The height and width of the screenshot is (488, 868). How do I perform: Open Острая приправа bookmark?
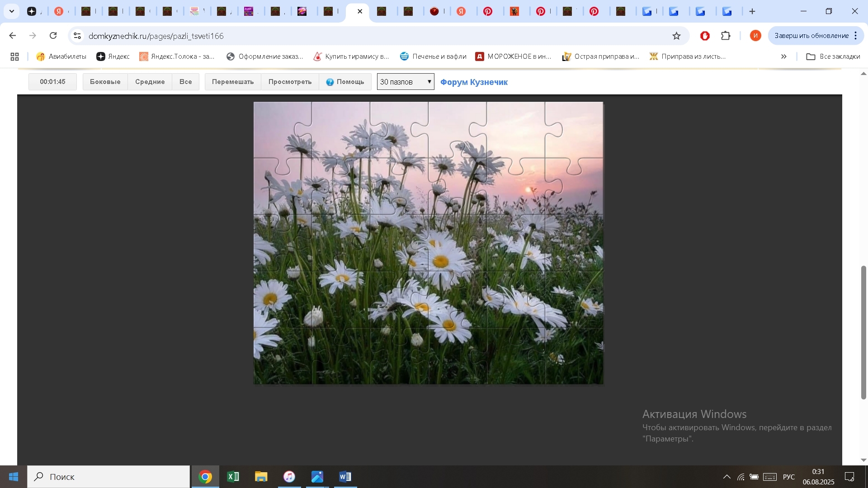601,56
